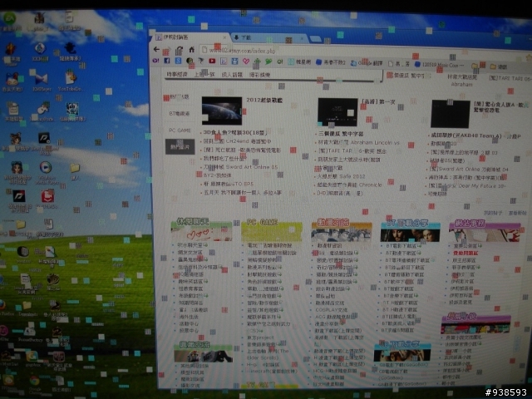Go back with Chrome's back arrow
Screen dimensions: 532x399
coord(156,50)
